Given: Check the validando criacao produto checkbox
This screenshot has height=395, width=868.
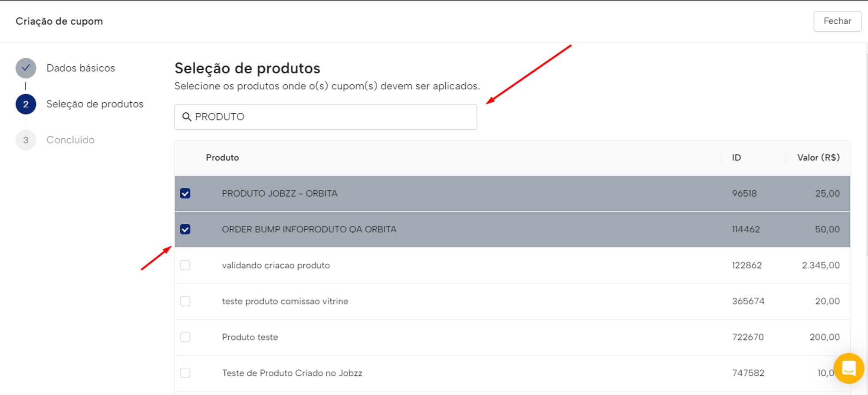Looking at the screenshot, I should [x=185, y=265].
